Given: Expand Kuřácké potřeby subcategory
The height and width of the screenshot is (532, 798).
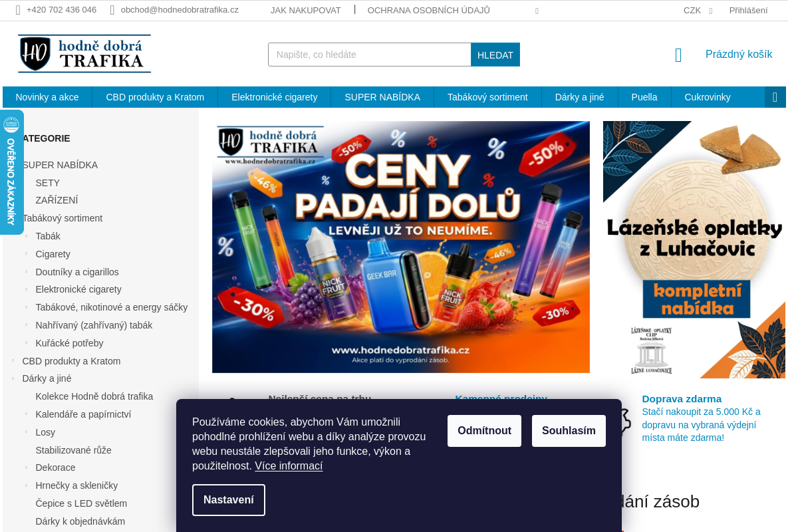Looking at the screenshot, I should pos(27,343).
